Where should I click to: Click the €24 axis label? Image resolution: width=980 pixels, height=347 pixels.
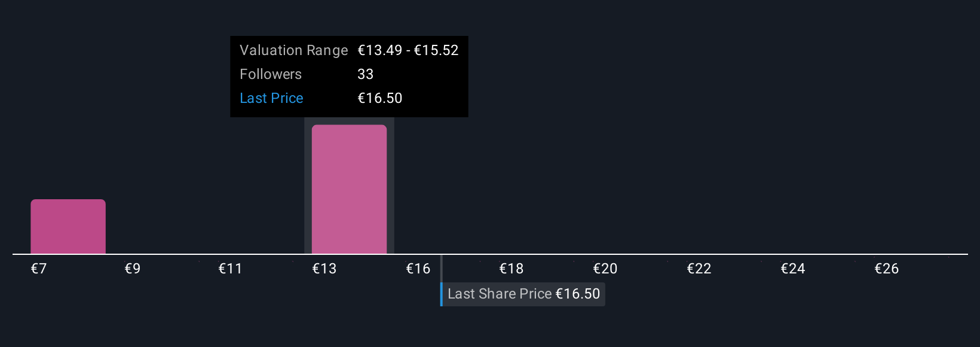click(793, 269)
